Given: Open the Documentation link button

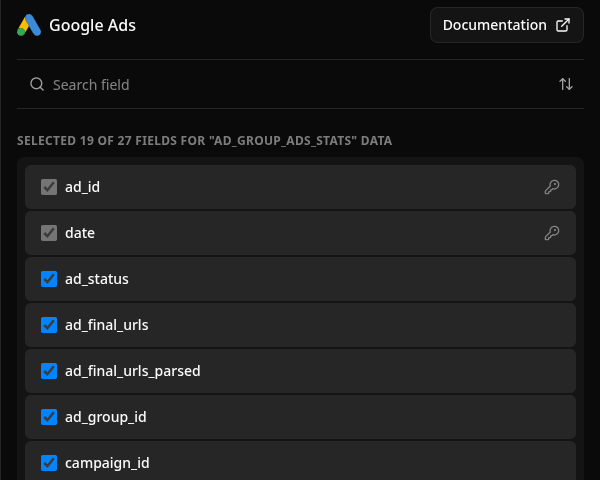Looking at the screenshot, I should coord(507,25).
